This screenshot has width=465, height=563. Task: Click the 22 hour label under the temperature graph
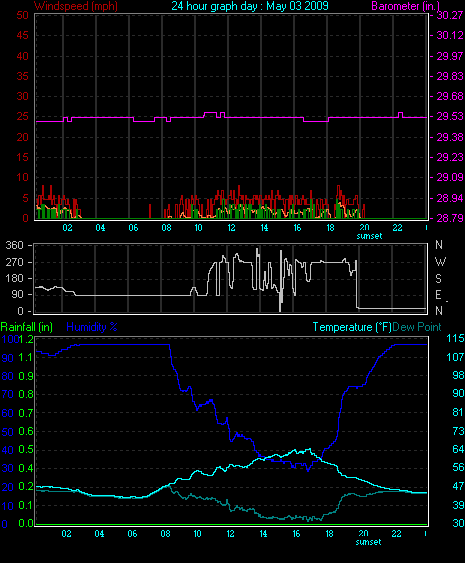tap(396, 534)
